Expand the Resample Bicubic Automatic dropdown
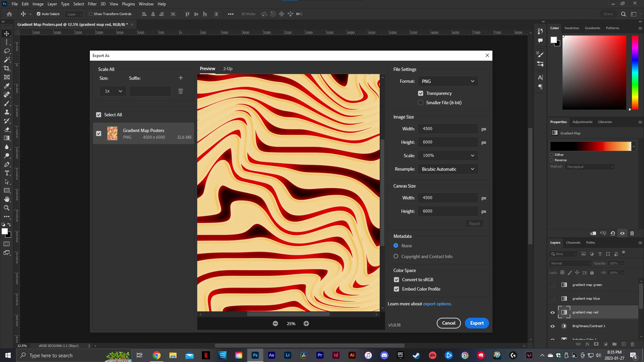Image resolution: width=644 pixels, height=362 pixels. click(x=448, y=169)
